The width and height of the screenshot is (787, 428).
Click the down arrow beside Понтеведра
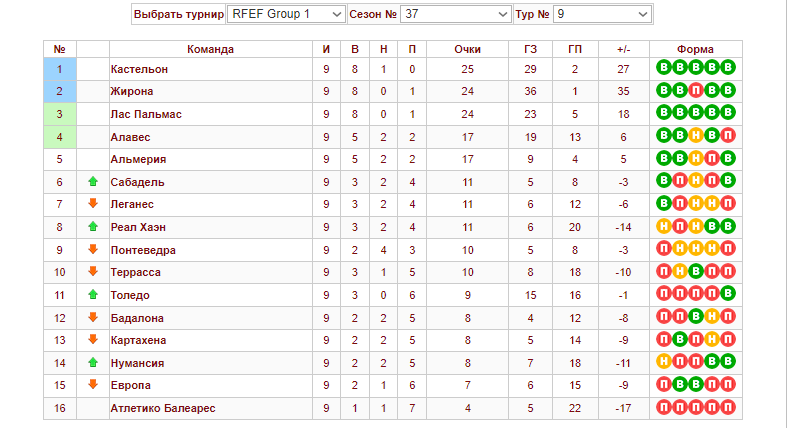click(93, 250)
